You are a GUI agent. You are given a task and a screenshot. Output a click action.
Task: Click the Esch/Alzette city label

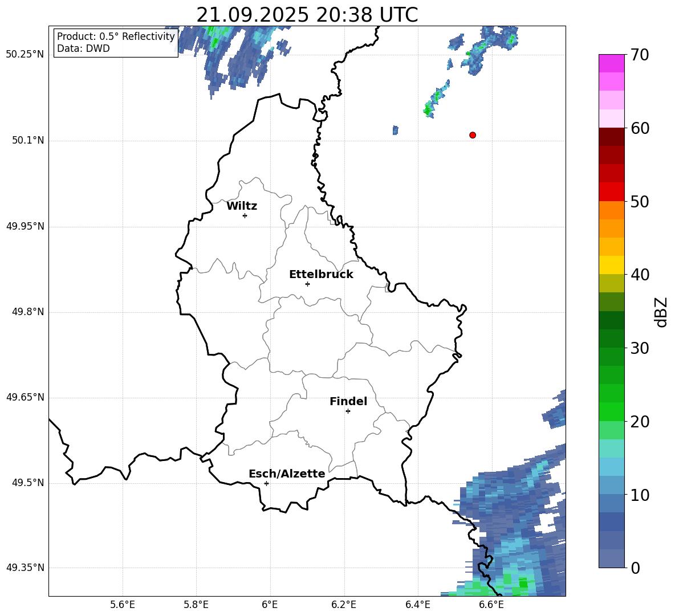pyautogui.click(x=287, y=474)
